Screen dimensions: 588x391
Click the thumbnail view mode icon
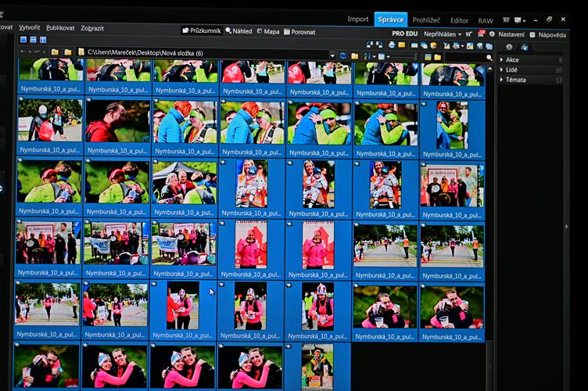(x=382, y=56)
